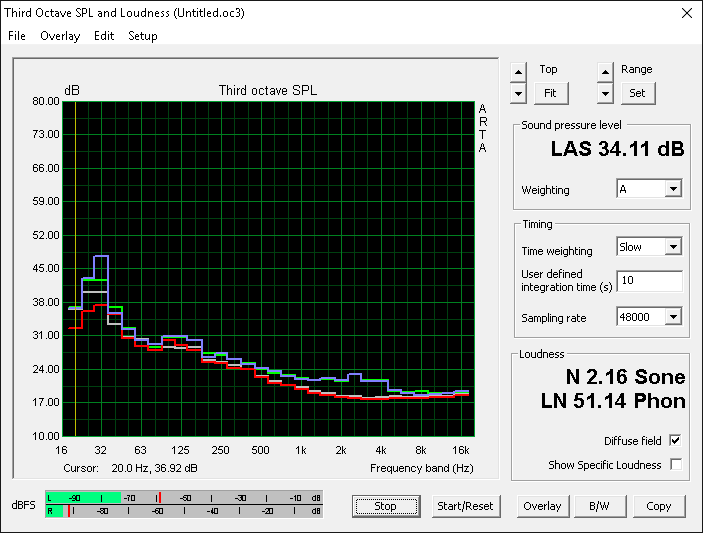703x533 pixels.
Task: Click the Top up arrow button
Action: [x=518, y=72]
